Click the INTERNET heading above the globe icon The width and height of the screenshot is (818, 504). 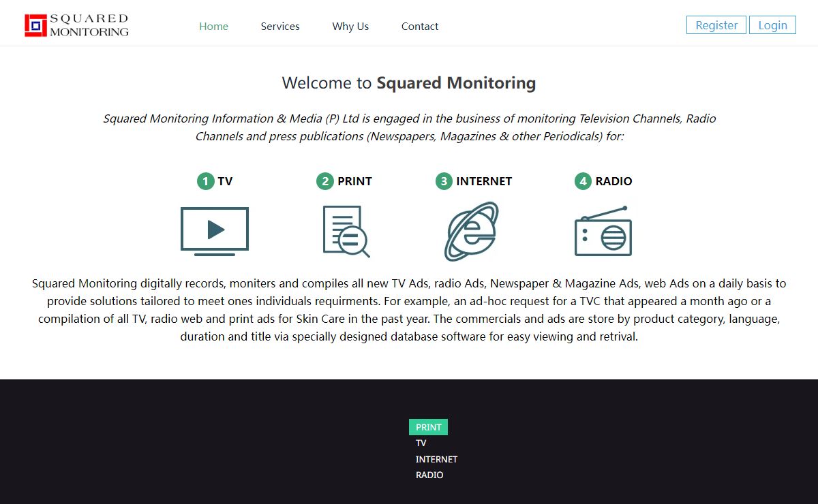pos(484,181)
